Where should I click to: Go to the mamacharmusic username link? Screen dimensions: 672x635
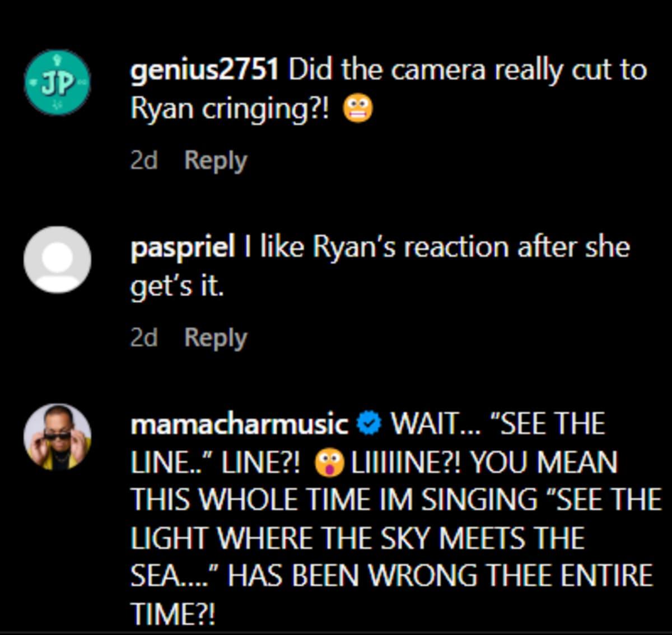[239, 424]
